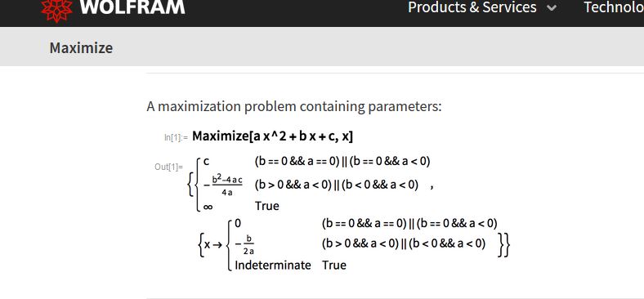
Task: Open the Products & Services menu
Action: (x=472, y=7)
